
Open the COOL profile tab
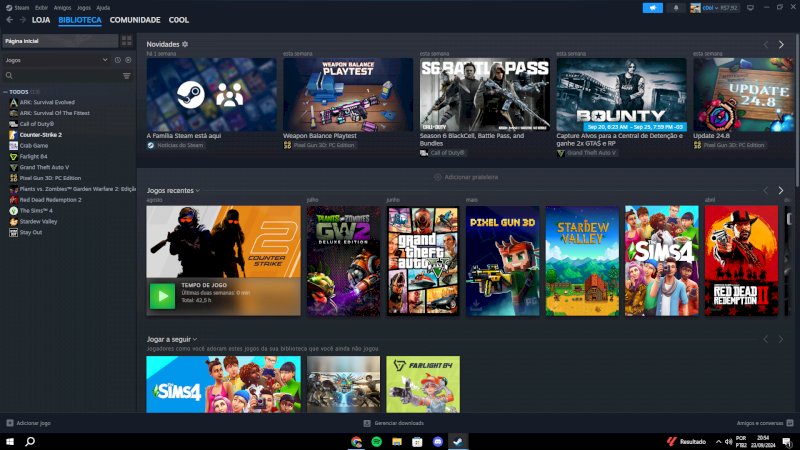click(x=179, y=20)
